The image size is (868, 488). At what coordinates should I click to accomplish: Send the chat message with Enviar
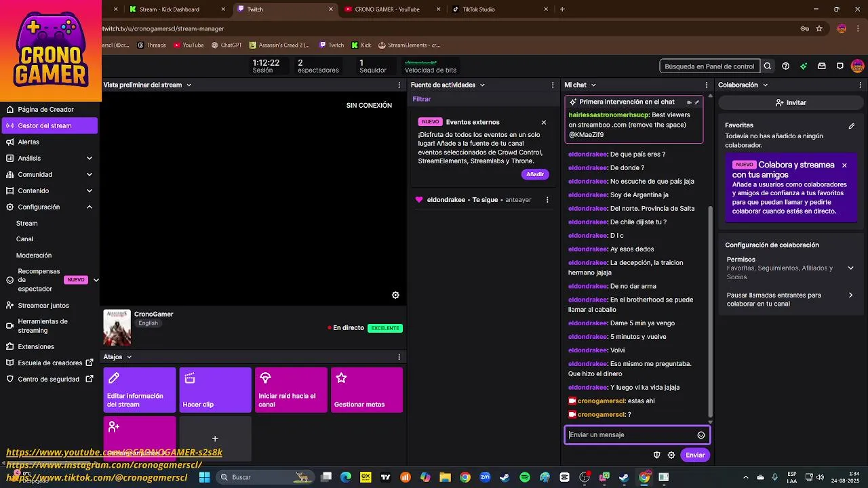(x=695, y=455)
